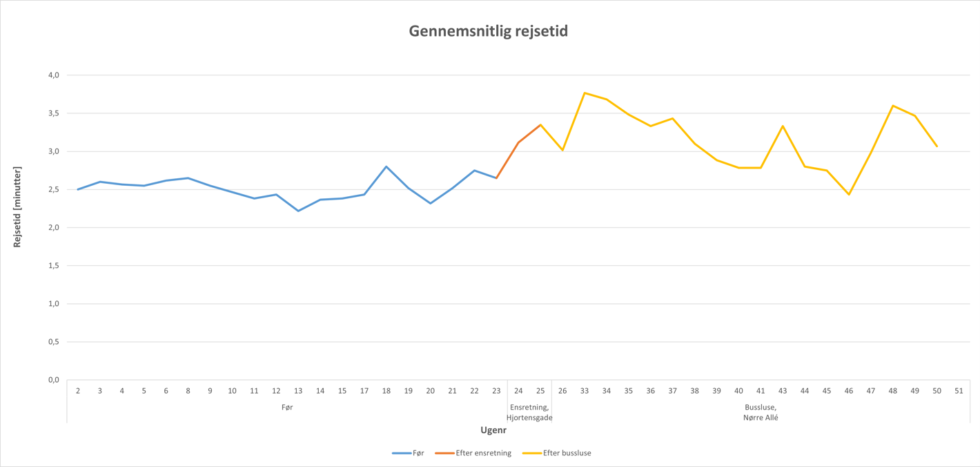Click the orange line point at week 24
Viewport: 980px width, 467px height.
click(x=518, y=142)
